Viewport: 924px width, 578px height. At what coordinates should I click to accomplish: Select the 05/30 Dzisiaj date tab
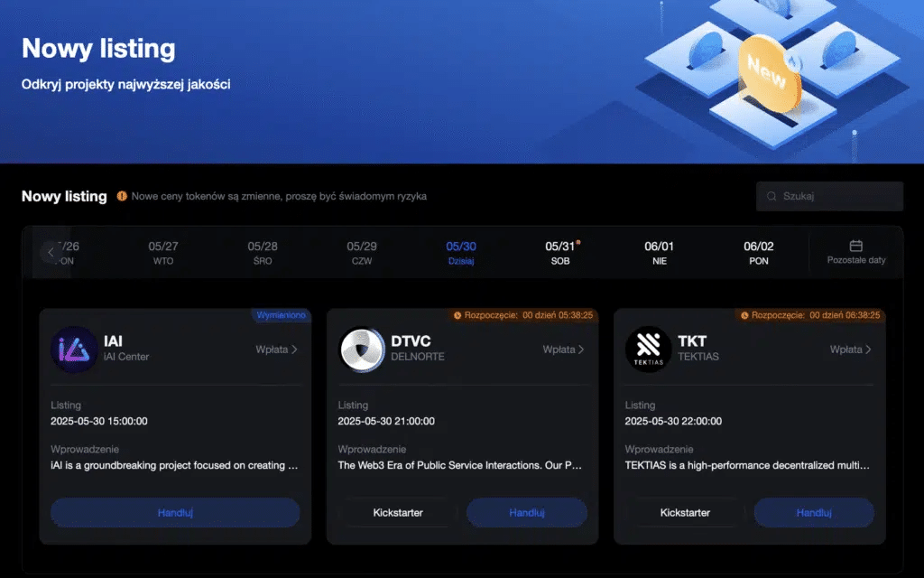460,253
